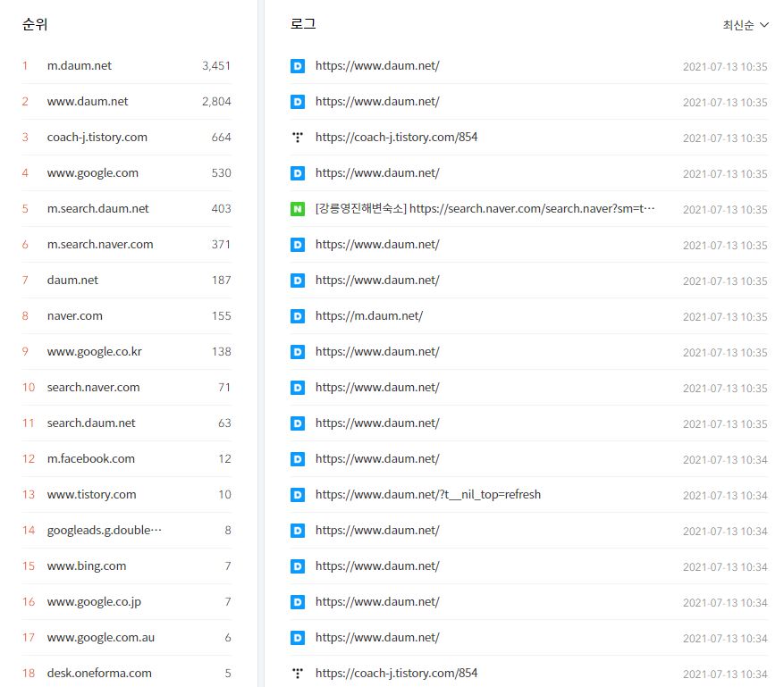Select search.naver.com ranked tenth
Screen dimensions: 784x687
tap(94, 388)
